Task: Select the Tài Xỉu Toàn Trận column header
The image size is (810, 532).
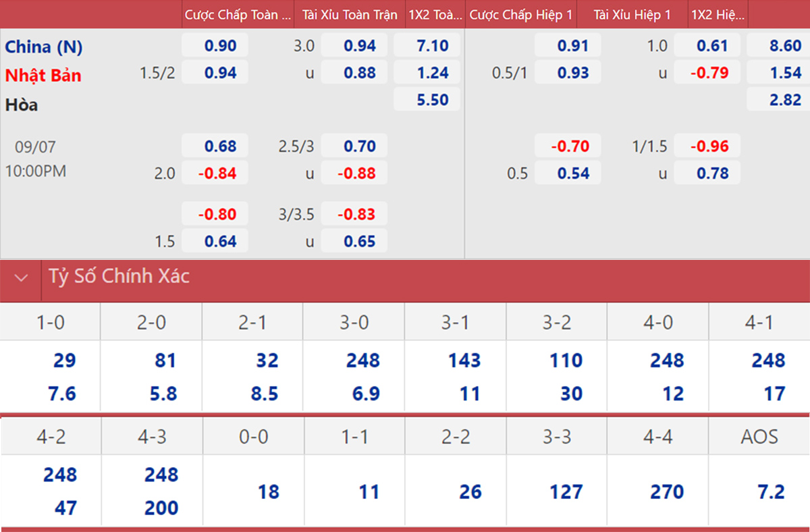Action: tap(349, 14)
